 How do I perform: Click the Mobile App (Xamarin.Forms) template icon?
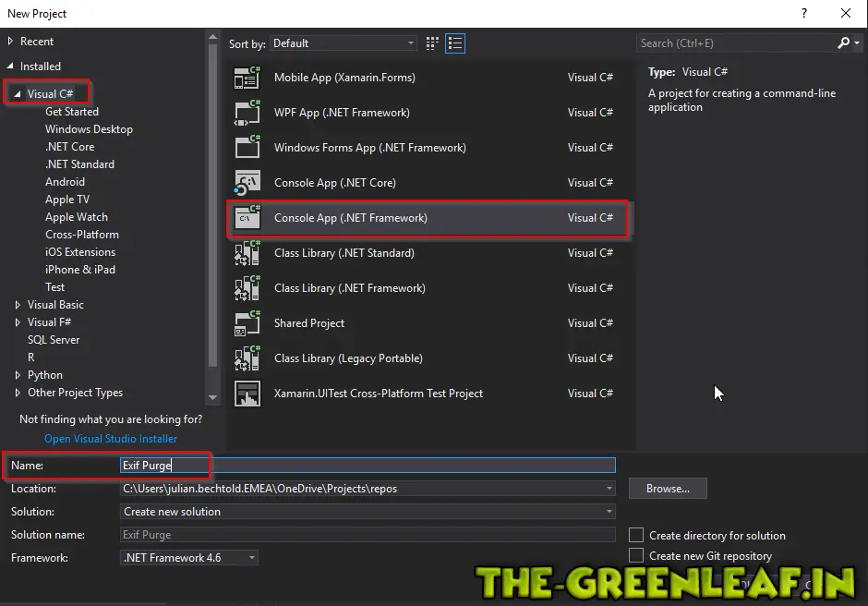(247, 78)
